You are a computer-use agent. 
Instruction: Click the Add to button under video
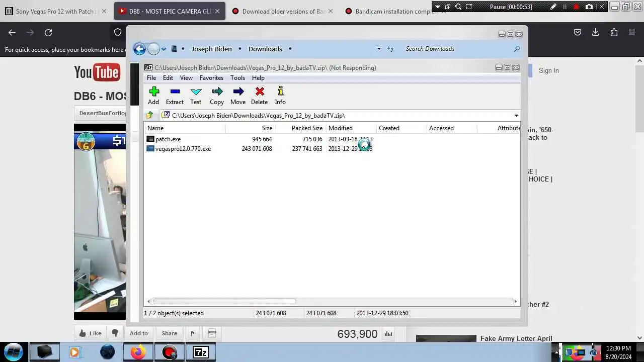pos(139,333)
